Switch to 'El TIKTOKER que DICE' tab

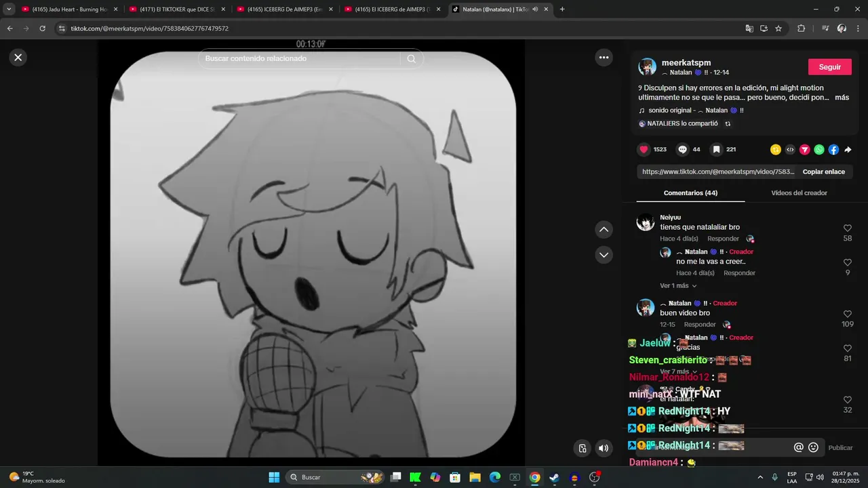(x=178, y=9)
